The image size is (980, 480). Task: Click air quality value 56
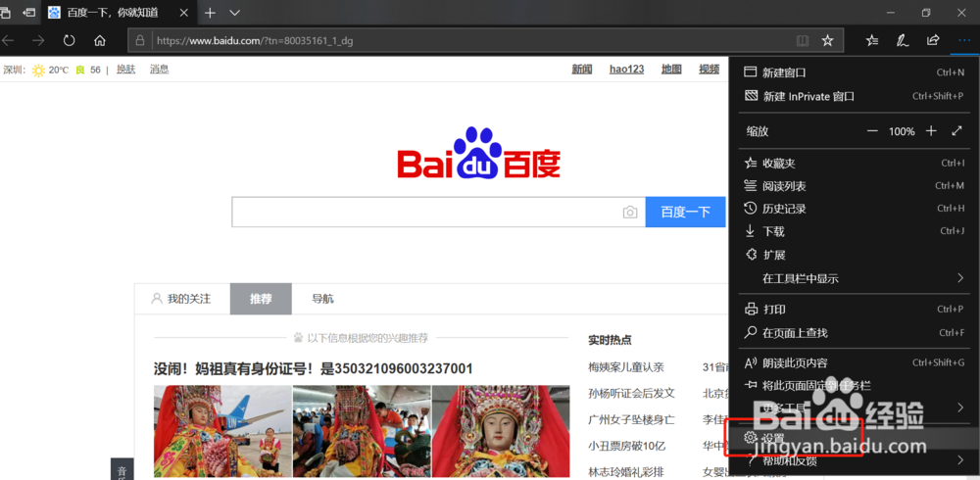click(x=95, y=70)
